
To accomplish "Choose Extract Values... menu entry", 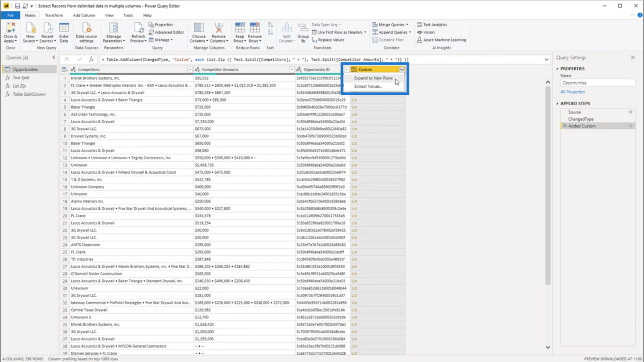I will pyautogui.click(x=368, y=86).
